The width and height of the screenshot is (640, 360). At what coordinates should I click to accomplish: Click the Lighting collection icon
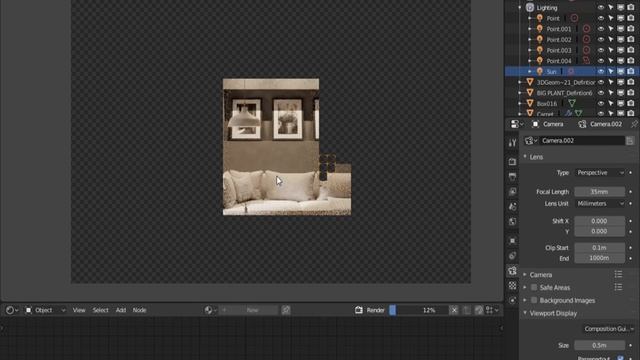(530, 7)
